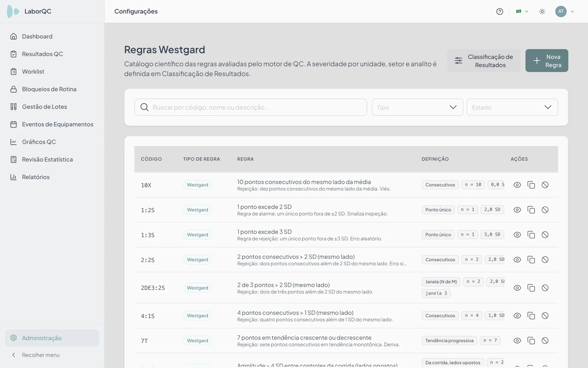Expand the user account chevron

point(572,11)
